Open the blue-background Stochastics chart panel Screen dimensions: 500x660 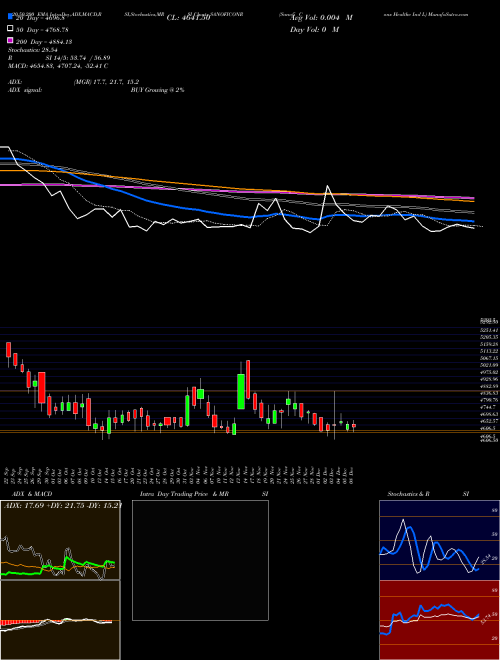click(x=439, y=540)
